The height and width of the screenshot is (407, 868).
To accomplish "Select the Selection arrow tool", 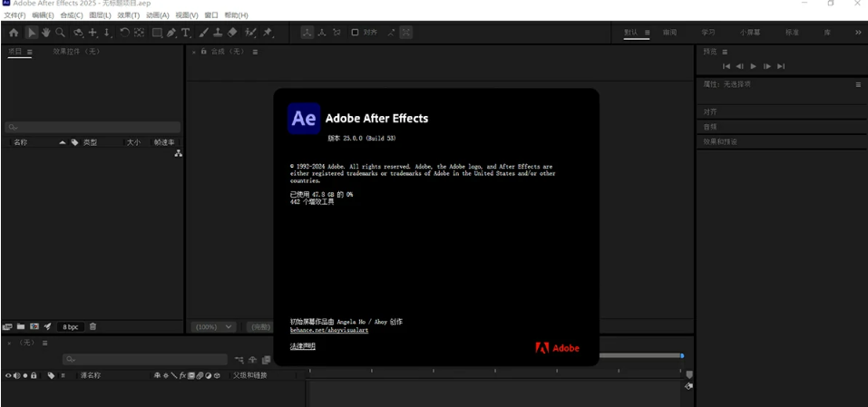I will [32, 33].
